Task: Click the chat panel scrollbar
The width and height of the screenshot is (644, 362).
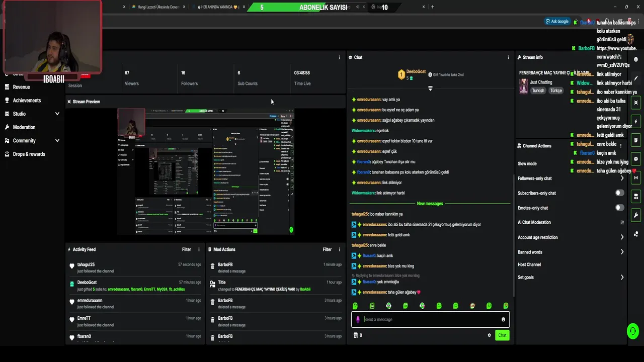Action: pyautogui.click(x=513, y=236)
